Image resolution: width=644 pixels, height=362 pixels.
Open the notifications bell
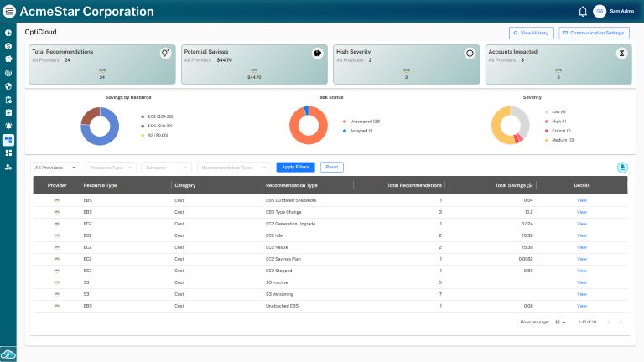click(583, 11)
